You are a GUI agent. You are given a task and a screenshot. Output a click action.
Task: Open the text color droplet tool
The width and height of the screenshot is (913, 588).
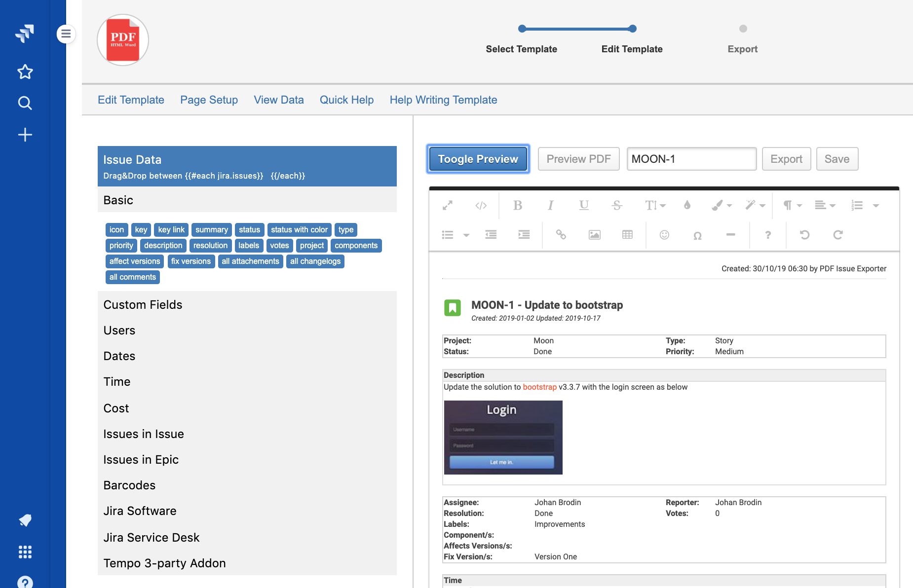click(687, 205)
